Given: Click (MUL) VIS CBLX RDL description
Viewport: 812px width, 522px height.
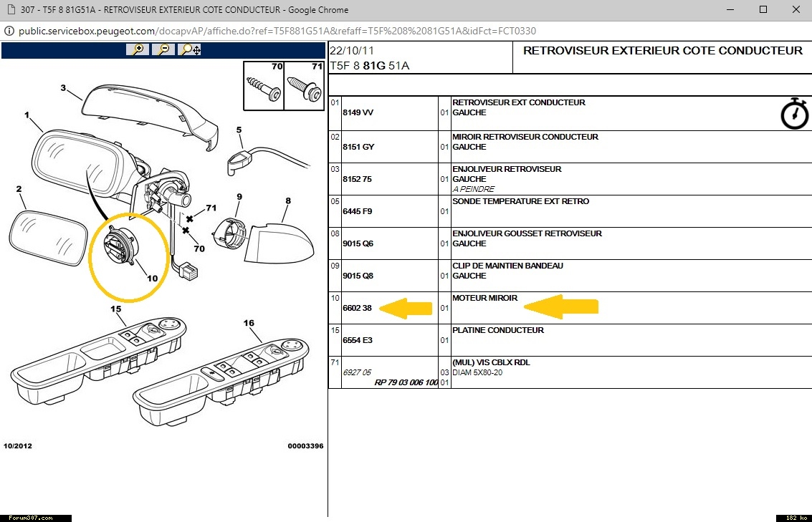Looking at the screenshot, I should click(x=491, y=362).
